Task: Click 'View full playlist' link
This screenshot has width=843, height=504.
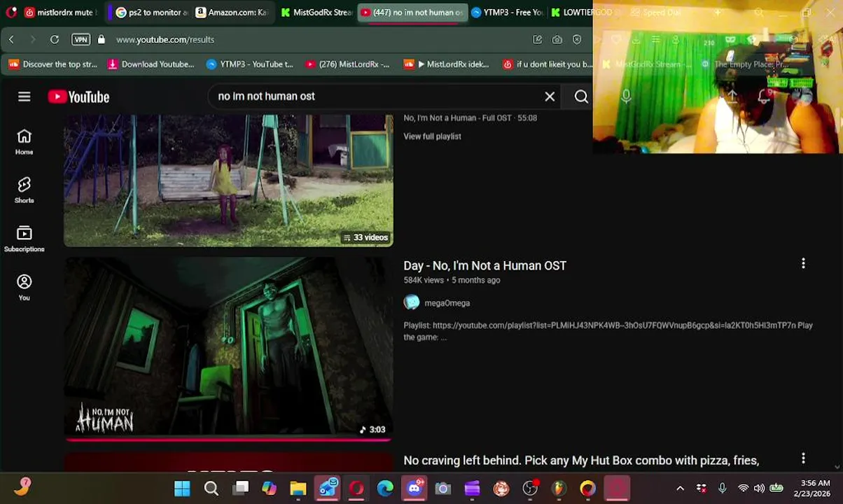Action: point(432,136)
